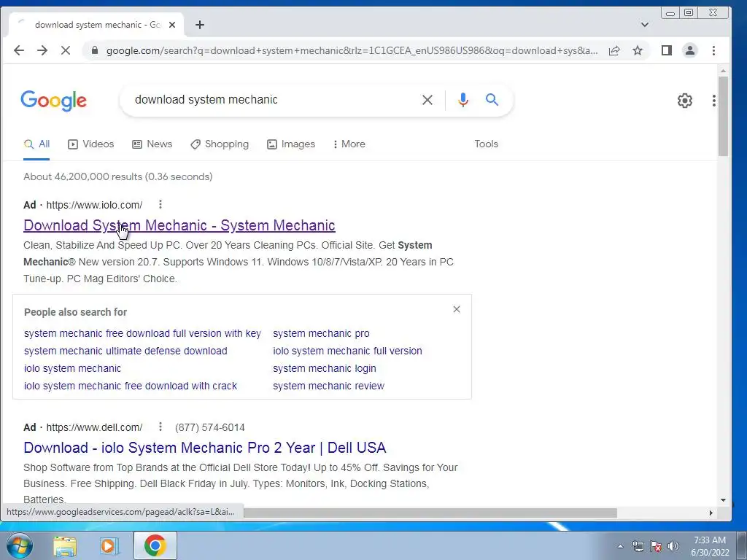Switch to the News tab
Screen dimensions: 747x560
click(x=152, y=144)
